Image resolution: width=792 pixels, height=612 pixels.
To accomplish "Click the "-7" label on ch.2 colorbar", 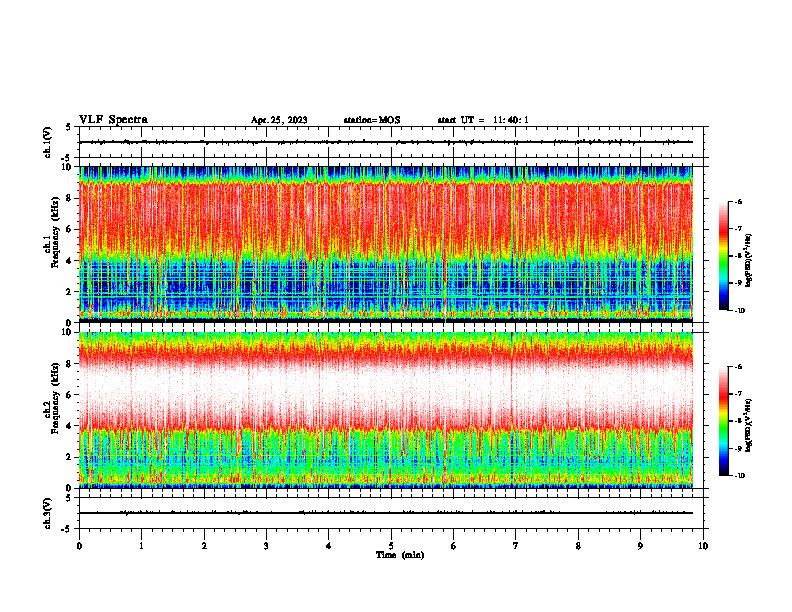I will tap(738, 394).
